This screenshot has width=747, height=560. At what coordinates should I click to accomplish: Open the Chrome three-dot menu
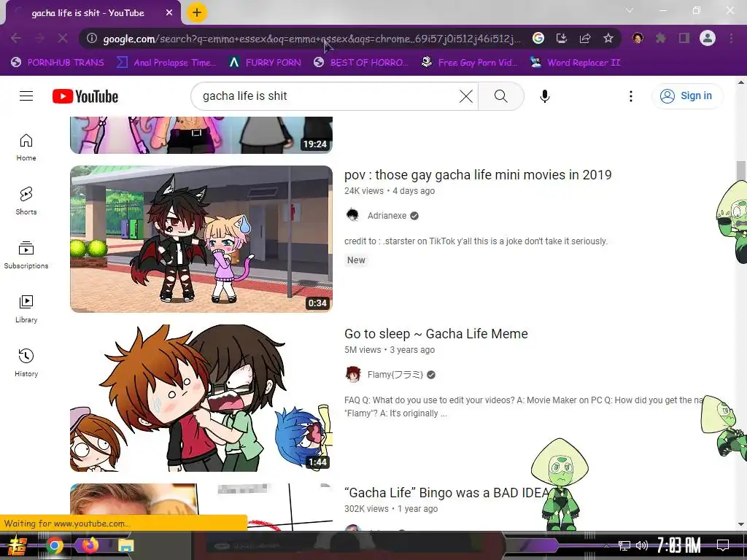click(x=731, y=38)
